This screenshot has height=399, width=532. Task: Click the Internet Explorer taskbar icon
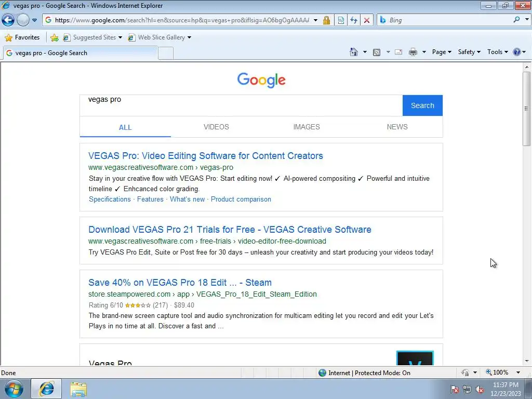point(46,389)
